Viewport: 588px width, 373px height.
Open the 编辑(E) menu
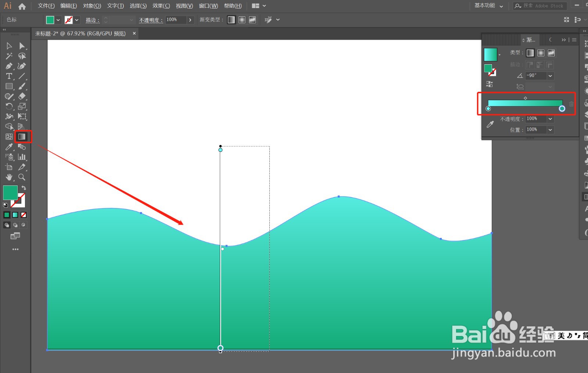tap(69, 6)
